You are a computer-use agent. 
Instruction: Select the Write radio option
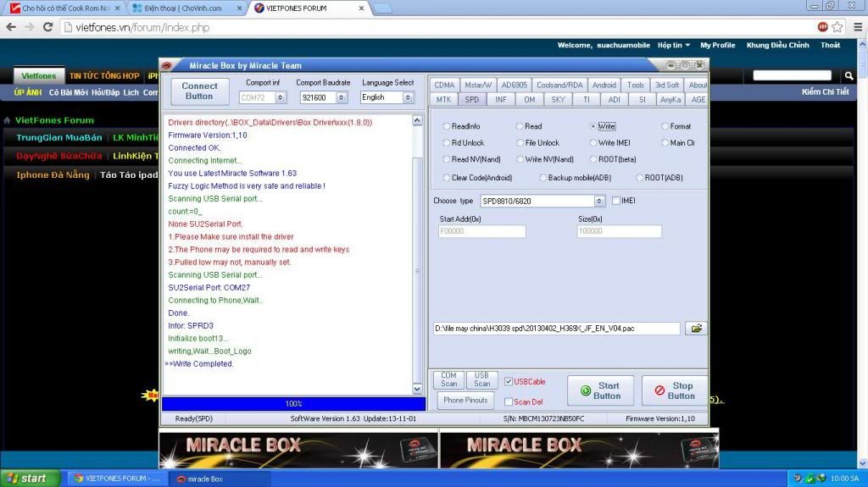593,126
